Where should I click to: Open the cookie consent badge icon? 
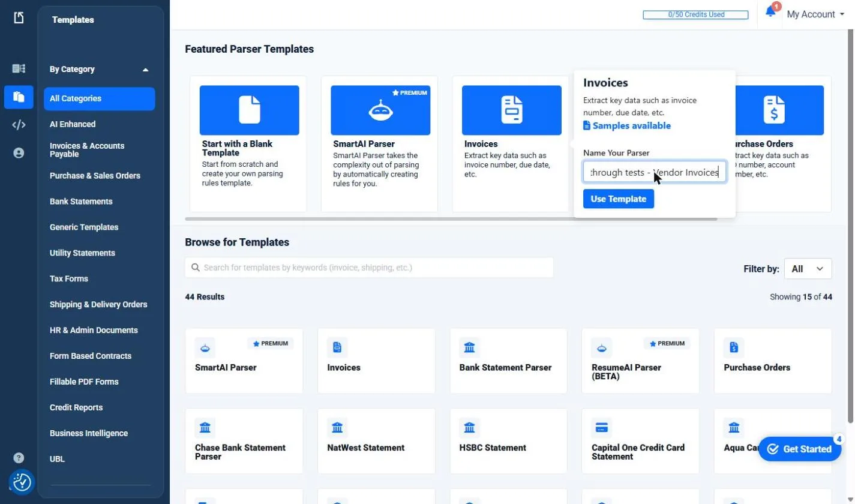pyautogui.click(x=22, y=482)
